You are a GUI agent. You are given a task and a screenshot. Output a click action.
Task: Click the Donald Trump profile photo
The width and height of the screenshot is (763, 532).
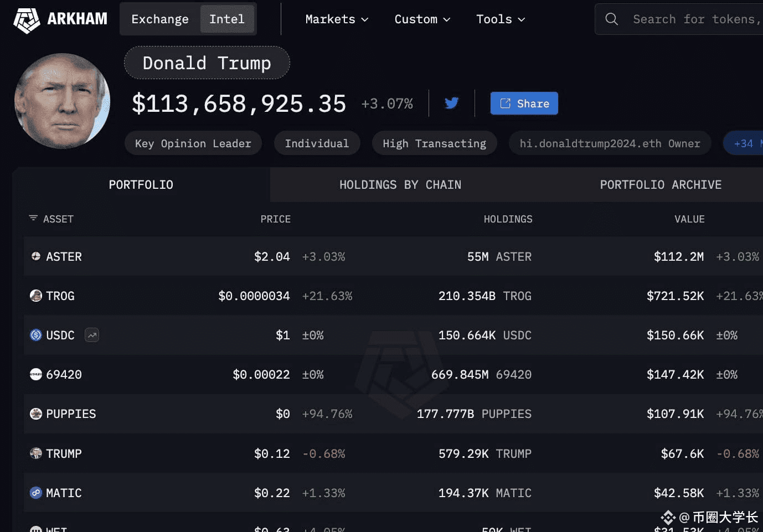click(x=62, y=101)
